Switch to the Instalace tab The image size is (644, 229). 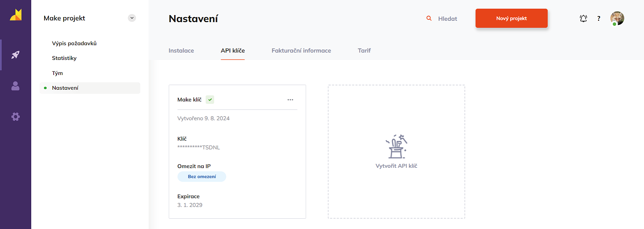coord(181,51)
